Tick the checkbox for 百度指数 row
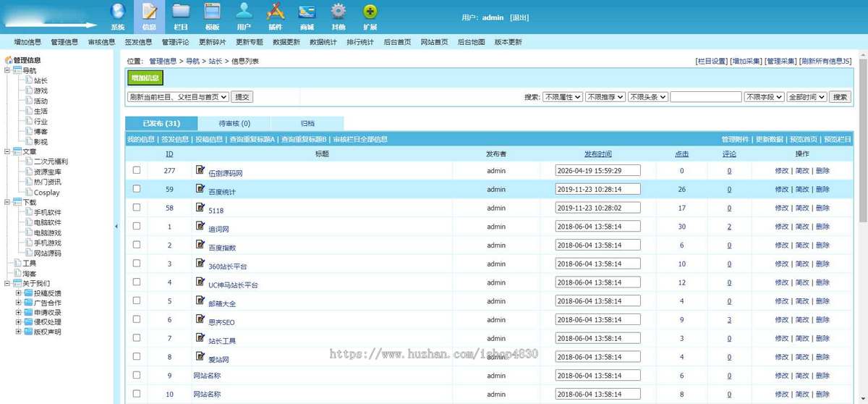The height and width of the screenshot is (404, 868). [x=137, y=245]
